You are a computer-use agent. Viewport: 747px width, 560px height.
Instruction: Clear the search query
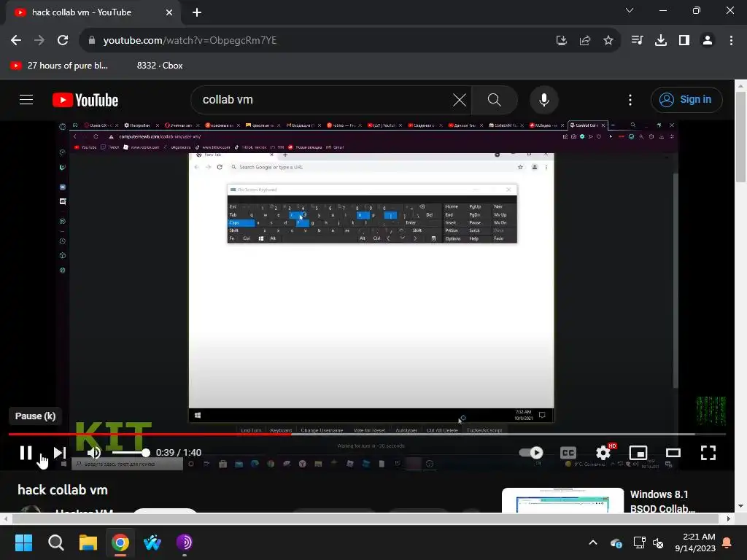(460, 100)
